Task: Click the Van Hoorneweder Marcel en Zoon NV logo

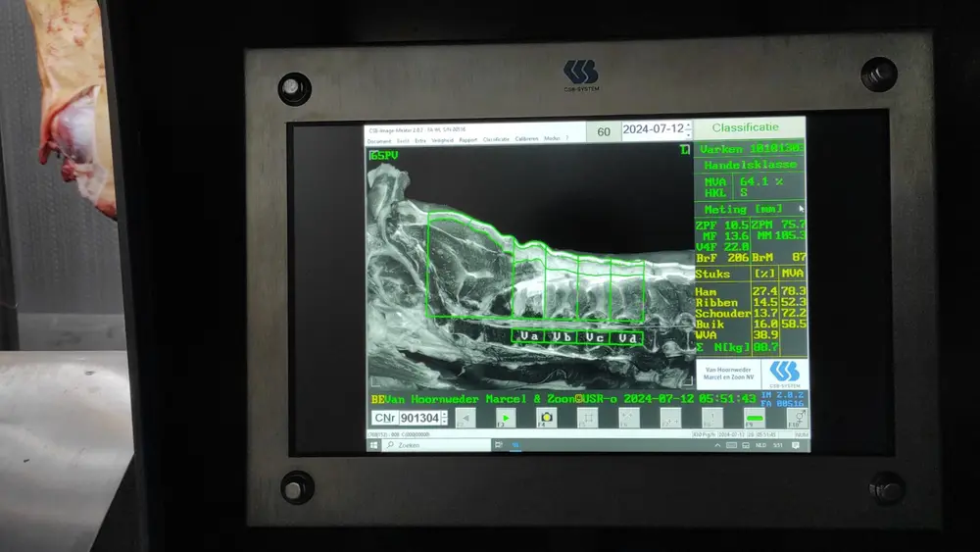Action: [x=729, y=374]
